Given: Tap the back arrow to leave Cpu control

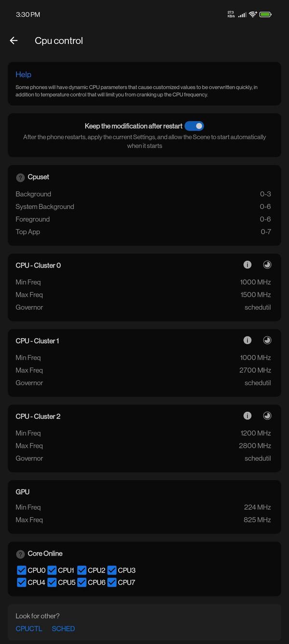Looking at the screenshot, I should tap(14, 41).
